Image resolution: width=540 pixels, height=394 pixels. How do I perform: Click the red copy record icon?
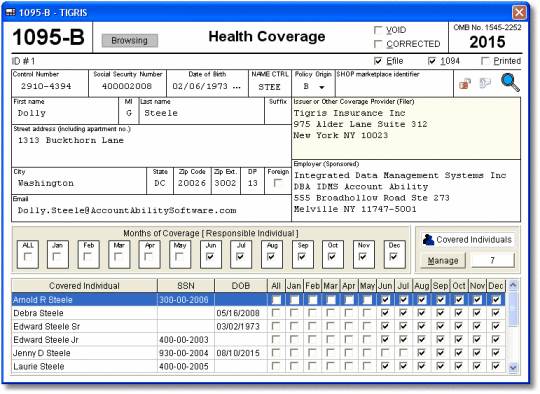click(465, 83)
